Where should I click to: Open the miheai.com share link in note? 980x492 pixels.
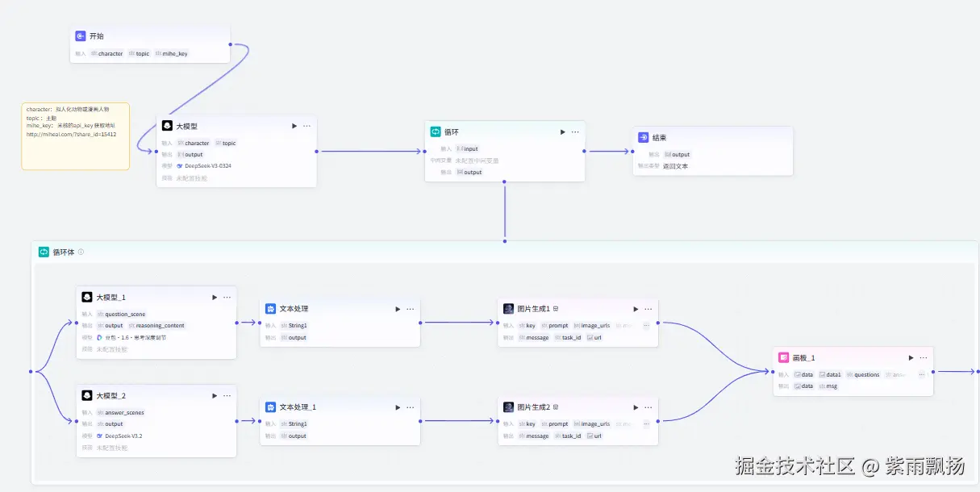coord(71,135)
